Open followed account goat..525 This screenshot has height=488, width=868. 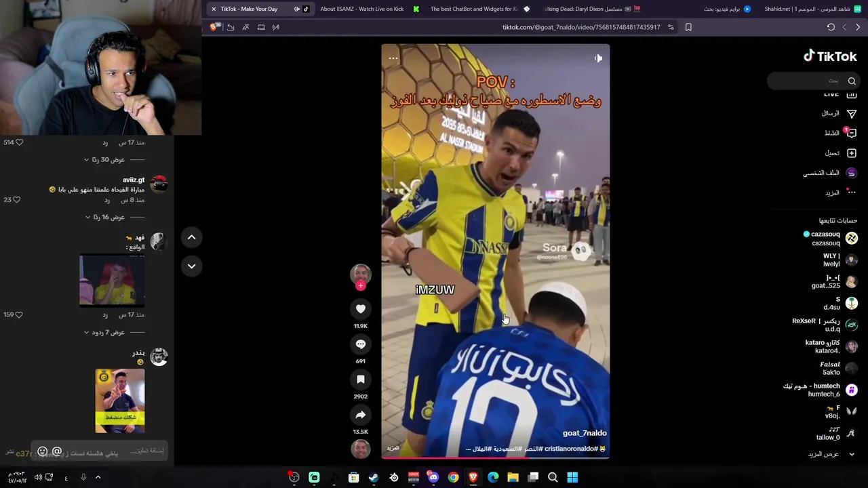click(834, 281)
